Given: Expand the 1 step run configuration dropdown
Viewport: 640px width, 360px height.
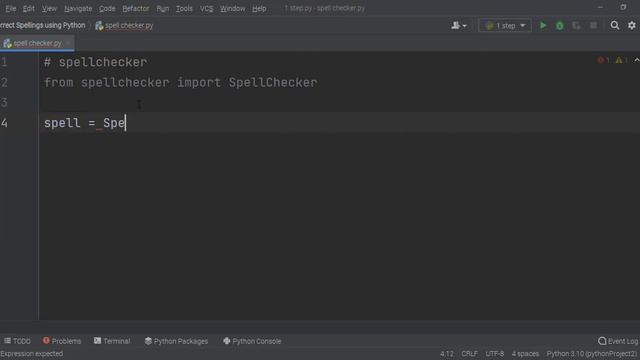Looking at the screenshot, I should click(x=504, y=25).
